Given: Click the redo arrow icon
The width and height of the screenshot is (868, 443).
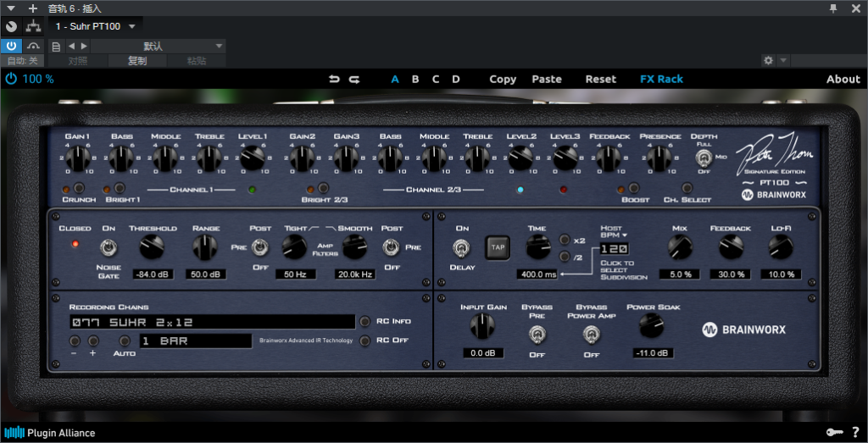Looking at the screenshot, I should click(354, 79).
